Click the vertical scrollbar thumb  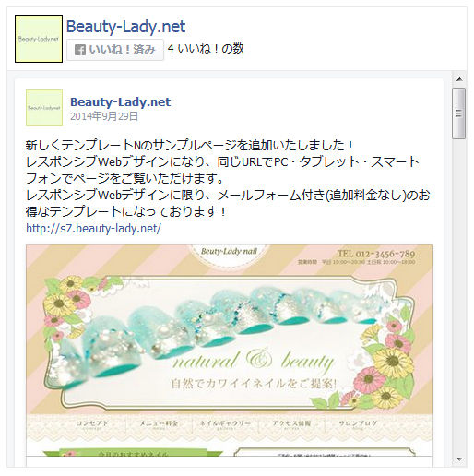tap(459, 113)
